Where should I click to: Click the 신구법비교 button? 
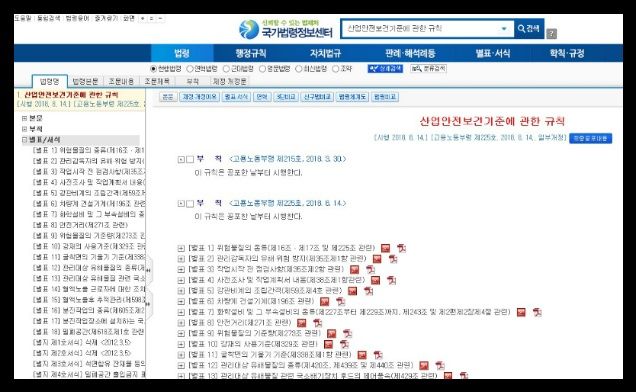point(317,97)
